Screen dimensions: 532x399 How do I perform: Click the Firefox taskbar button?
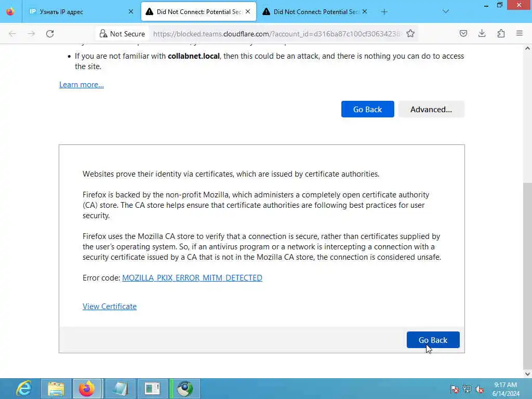tap(87, 389)
